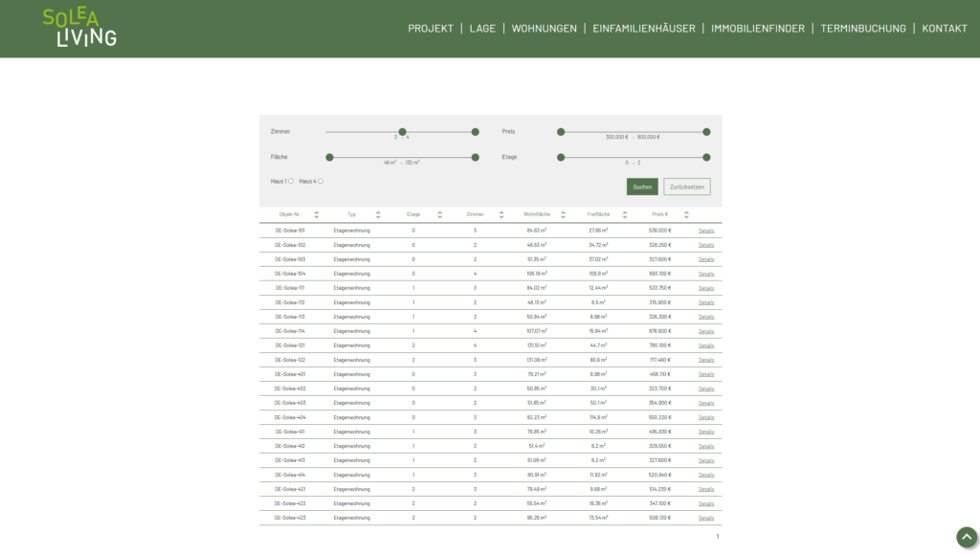980x555 pixels.
Task: Open Details for DE-Solea-122
Action: click(706, 360)
